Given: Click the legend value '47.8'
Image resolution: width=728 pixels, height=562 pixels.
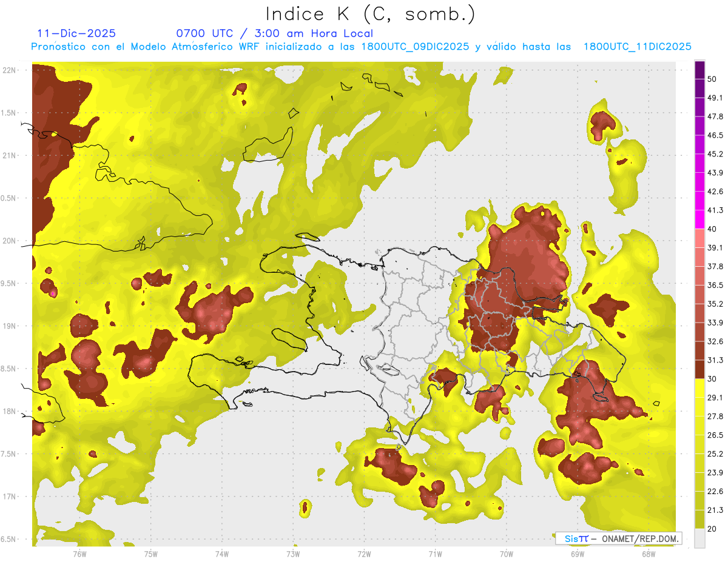Looking at the screenshot, I should [715, 116].
